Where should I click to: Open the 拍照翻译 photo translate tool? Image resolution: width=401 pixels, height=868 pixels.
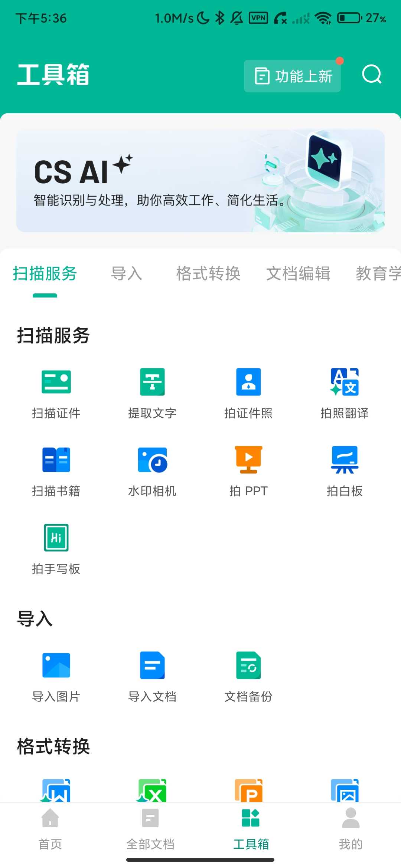[x=345, y=393]
